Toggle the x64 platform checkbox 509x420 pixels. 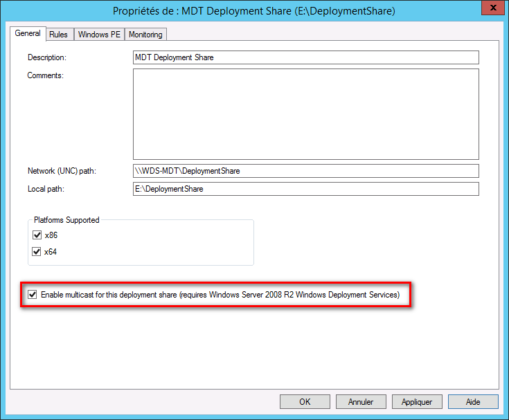[37, 251]
